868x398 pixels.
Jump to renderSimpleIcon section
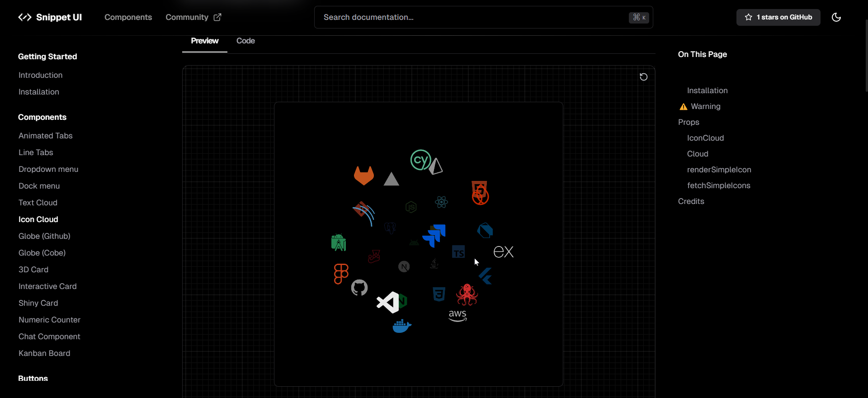pyautogui.click(x=719, y=170)
